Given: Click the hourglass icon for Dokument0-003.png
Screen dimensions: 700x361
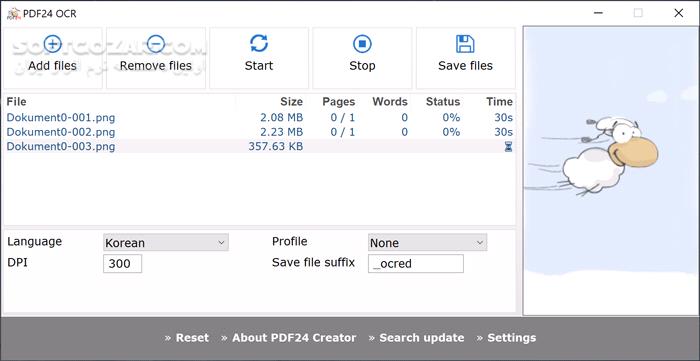Looking at the screenshot, I should tap(508, 147).
